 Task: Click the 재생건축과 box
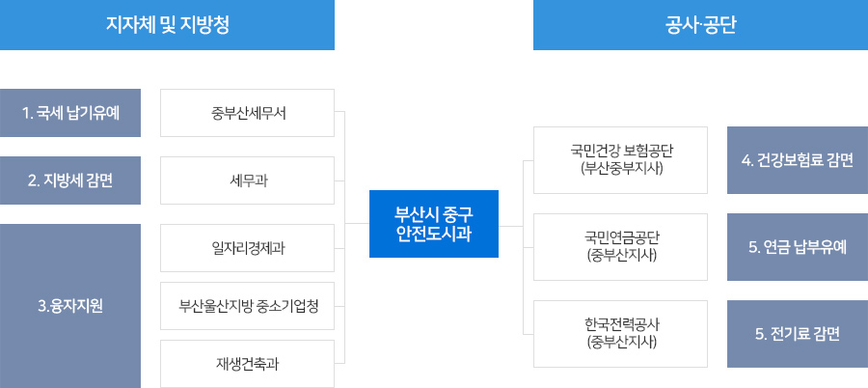pos(248,364)
